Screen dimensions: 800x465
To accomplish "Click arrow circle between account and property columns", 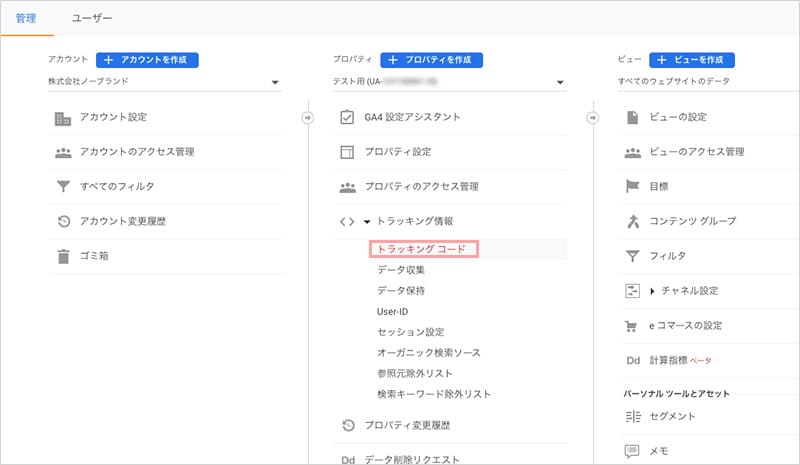I will (308, 118).
